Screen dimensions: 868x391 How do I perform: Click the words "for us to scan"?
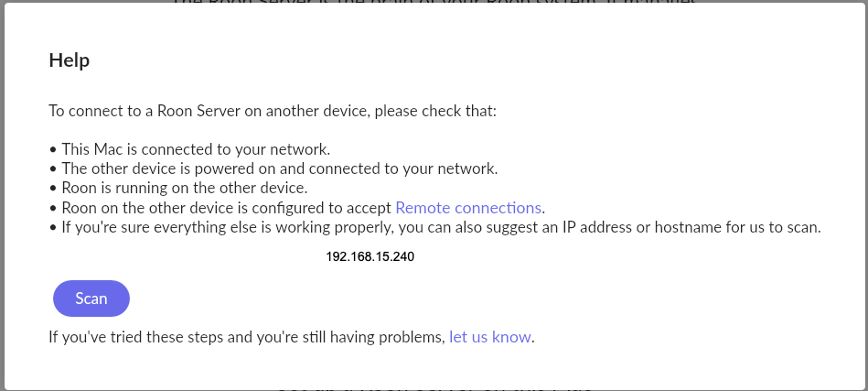(x=777, y=227)
